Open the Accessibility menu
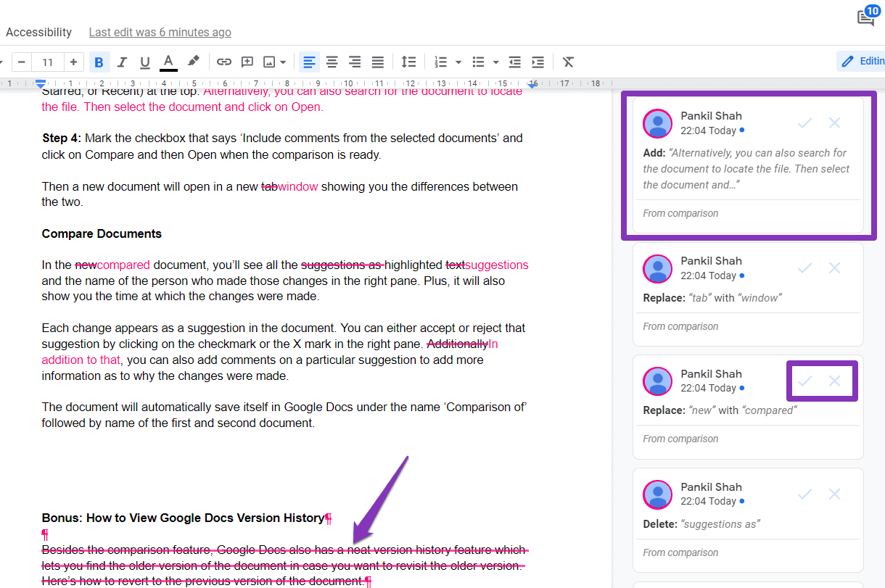Image resolution: width=885 pixels, height=588 pixels. 38,32
